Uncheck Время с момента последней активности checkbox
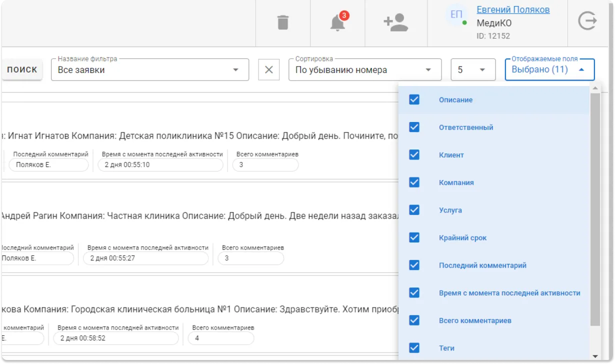 (414, 292)
